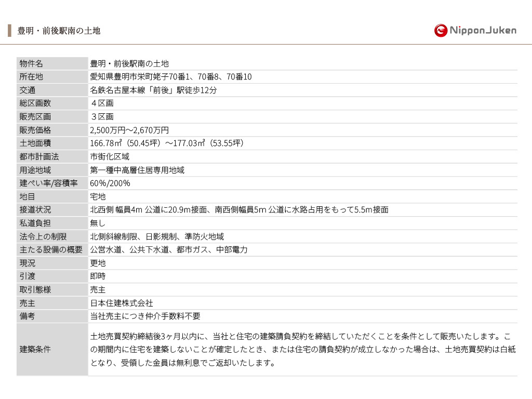Click the 備考 note 当社売主につき仲介手数料不要
Screen dimensions: 532x399
click(x=145, y=316)
